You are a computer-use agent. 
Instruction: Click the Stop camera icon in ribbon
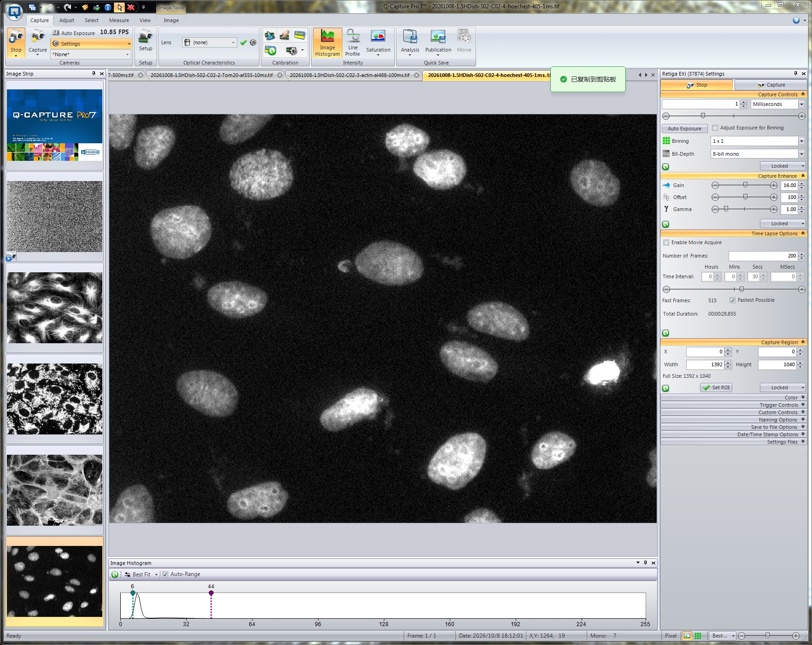(x=16, y=36)
